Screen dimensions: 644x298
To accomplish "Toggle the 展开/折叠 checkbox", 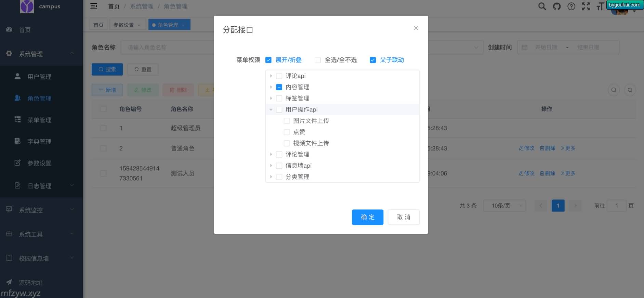I will click(268, 60).
